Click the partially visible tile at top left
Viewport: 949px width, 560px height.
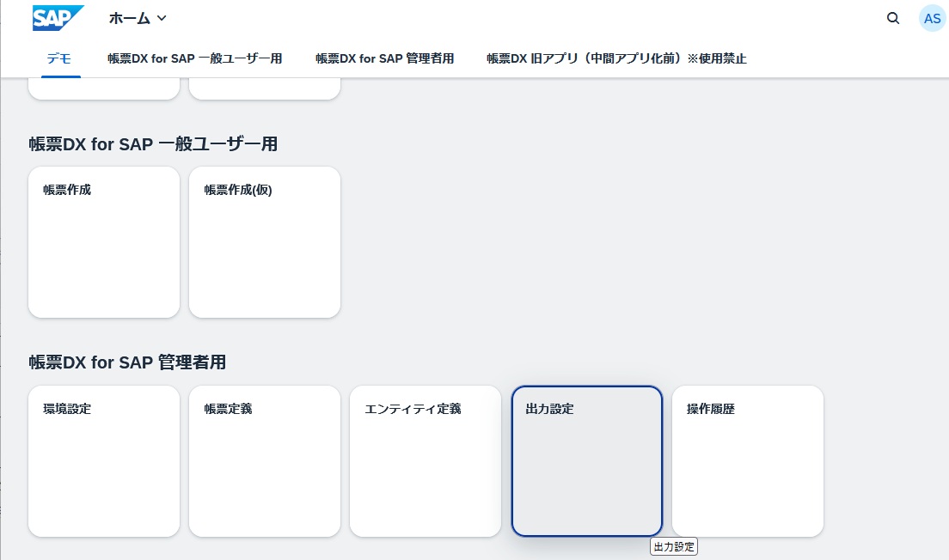[103, 86]
